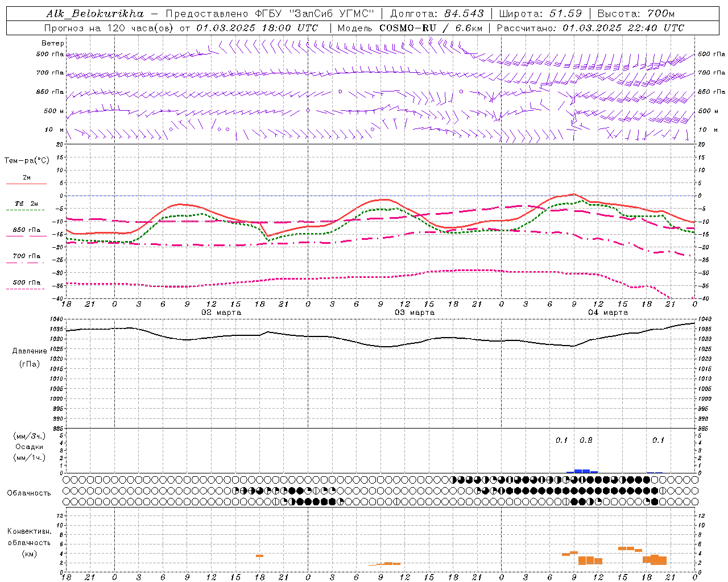Click the (мм/3ч.) precipitation unit label

30,436
